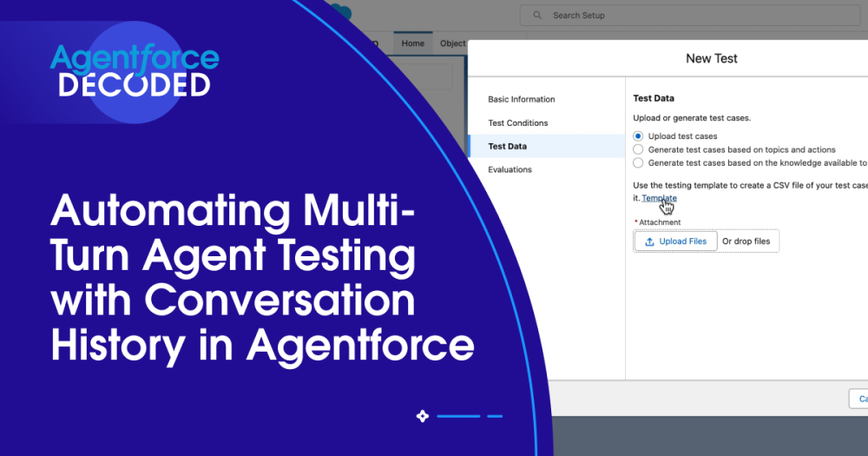Jump to the Evaluations step
Image resolution: width=868 pixels, height=456 pixels.
[510, 169]
